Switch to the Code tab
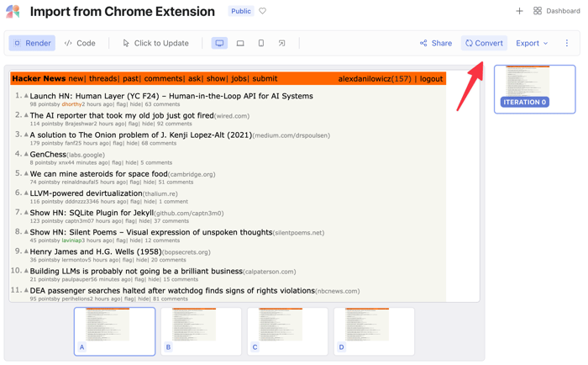Image resolution: width=588 pixels, height=365 pixels. tap(80, 43)
